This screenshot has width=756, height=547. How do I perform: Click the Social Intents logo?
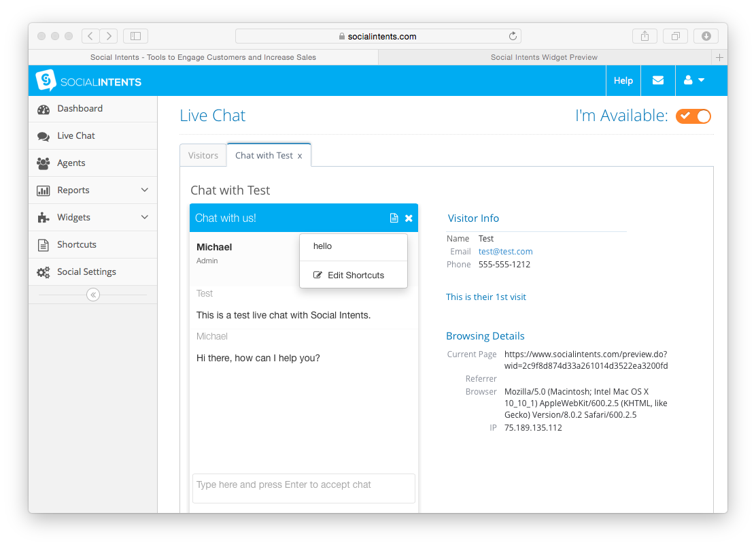pyautogui.click(x=88, y=80)
